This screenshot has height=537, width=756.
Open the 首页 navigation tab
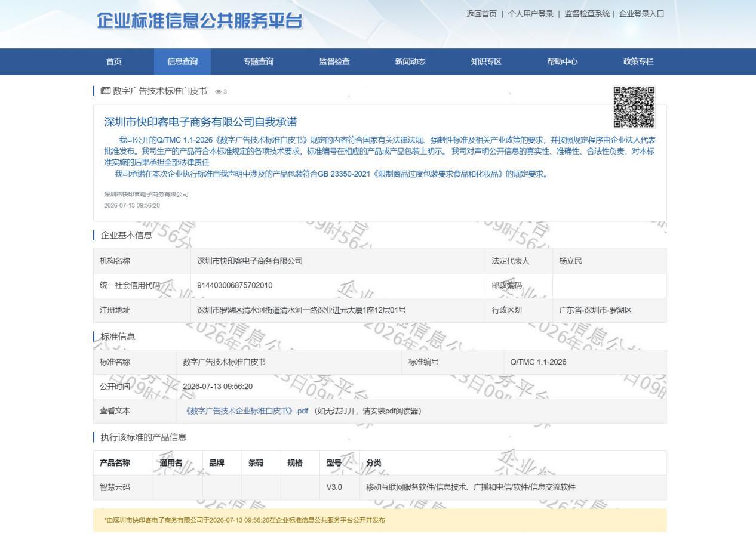114,61
